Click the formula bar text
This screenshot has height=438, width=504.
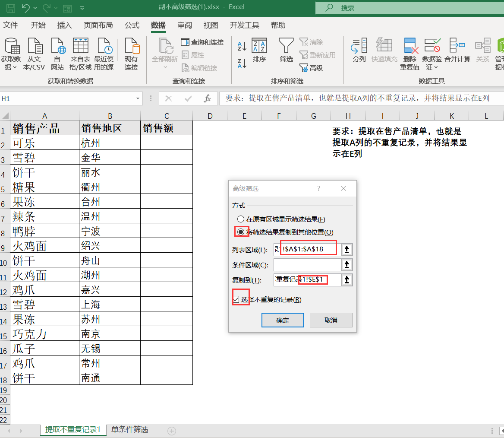[x=357, y=98]
